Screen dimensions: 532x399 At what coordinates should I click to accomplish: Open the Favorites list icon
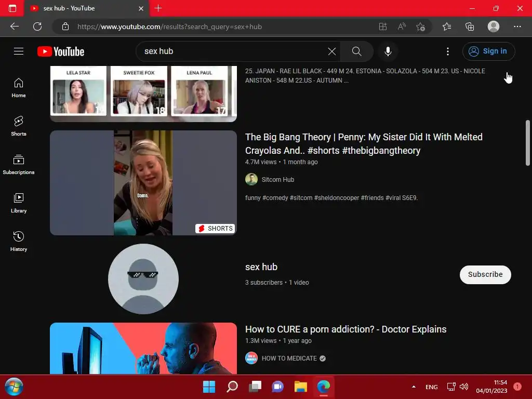pos(447,26)
